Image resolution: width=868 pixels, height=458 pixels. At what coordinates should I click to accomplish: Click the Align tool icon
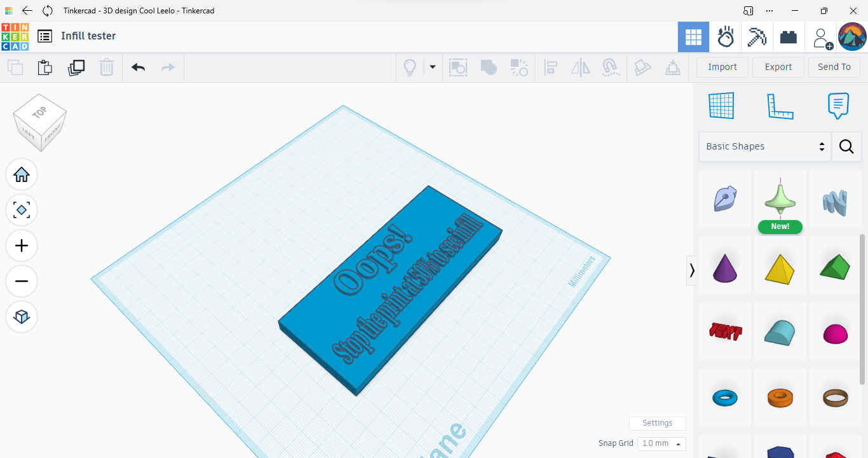point(551,67)
